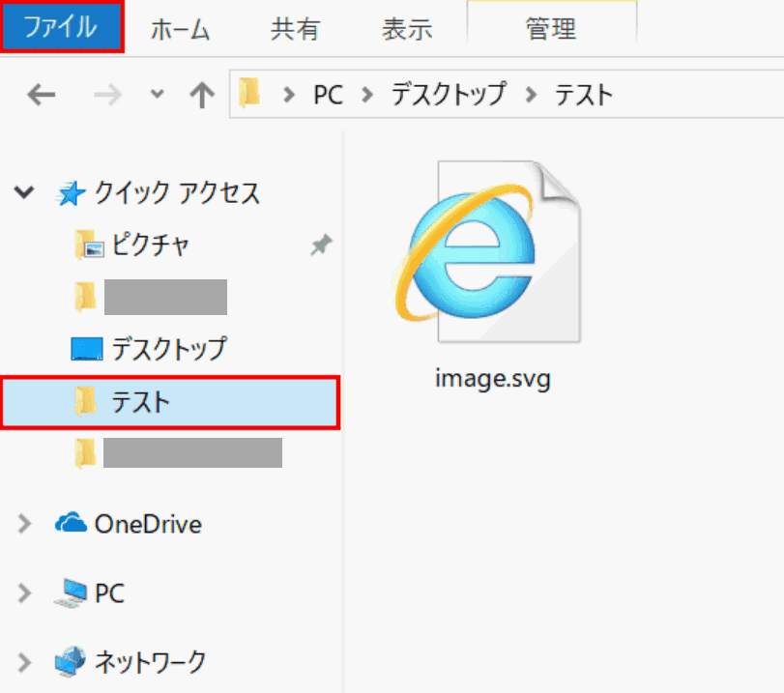Expand the ネットワーク tree node
The width and height of the screenshot is (784, 693).
click(24, 662)
